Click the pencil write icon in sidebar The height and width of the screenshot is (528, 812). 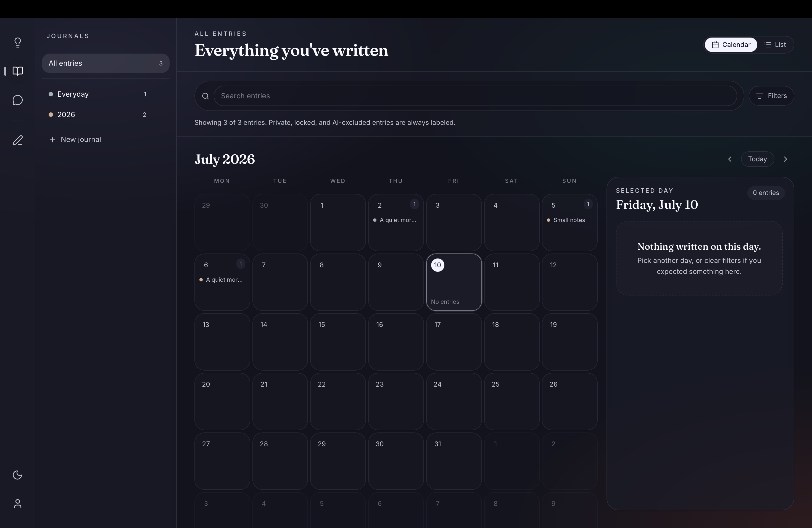click(17, 140)
